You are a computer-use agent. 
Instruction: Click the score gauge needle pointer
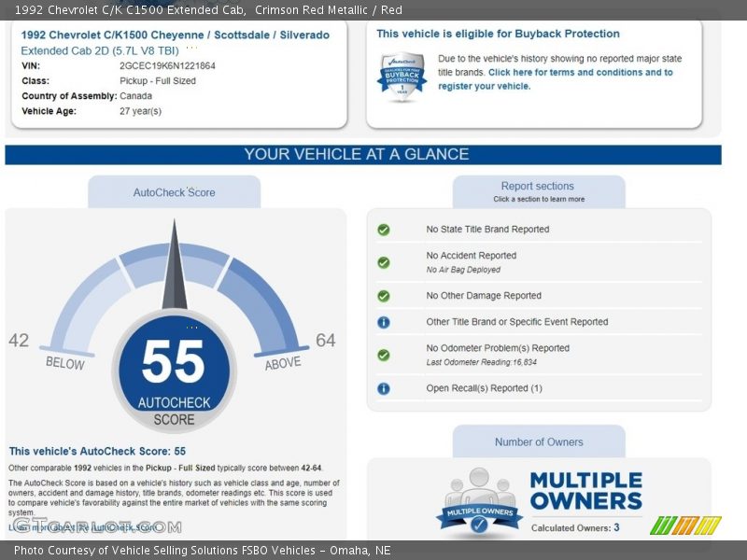click(174, 266)
